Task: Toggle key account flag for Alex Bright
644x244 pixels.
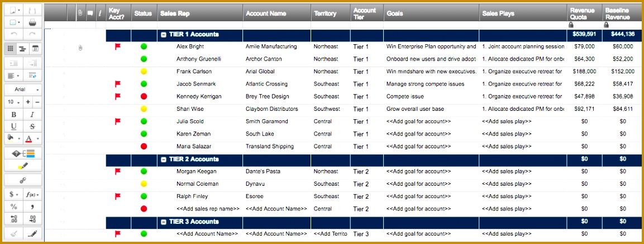Action: click(x=118, y=46)
